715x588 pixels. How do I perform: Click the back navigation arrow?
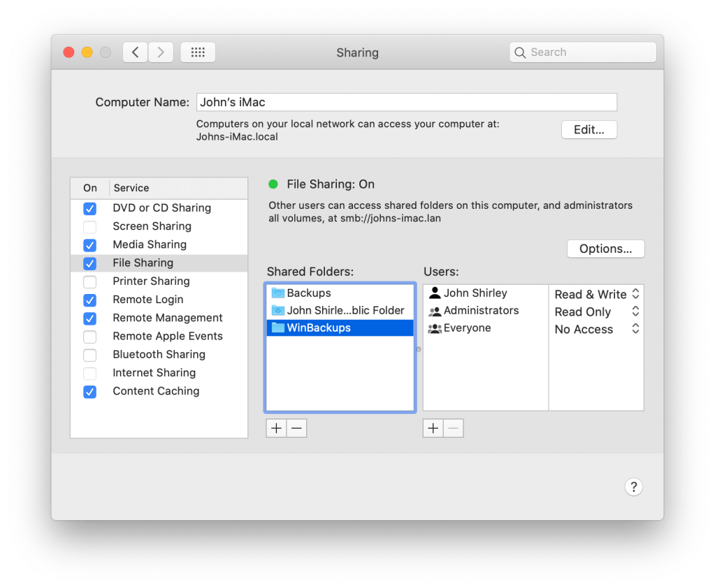136,52
